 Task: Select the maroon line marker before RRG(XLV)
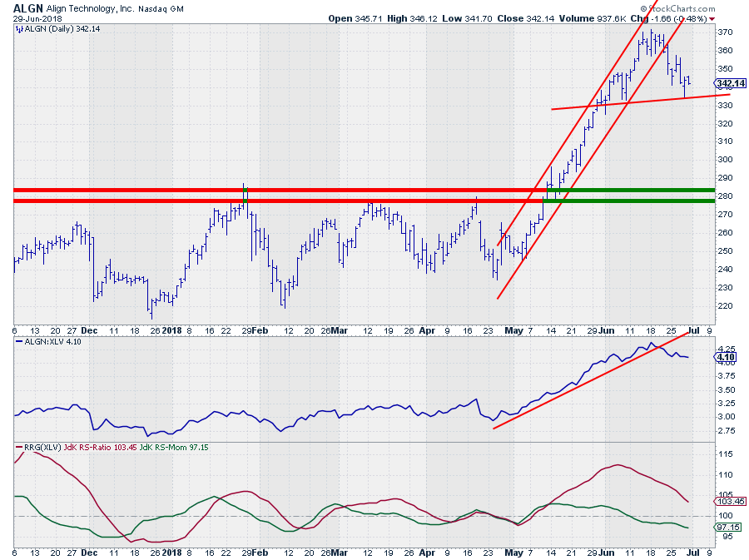tap(19, 448)
